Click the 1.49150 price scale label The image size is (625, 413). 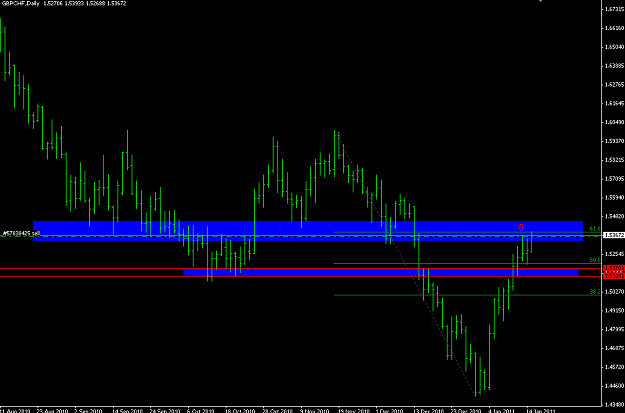(614, 310)
